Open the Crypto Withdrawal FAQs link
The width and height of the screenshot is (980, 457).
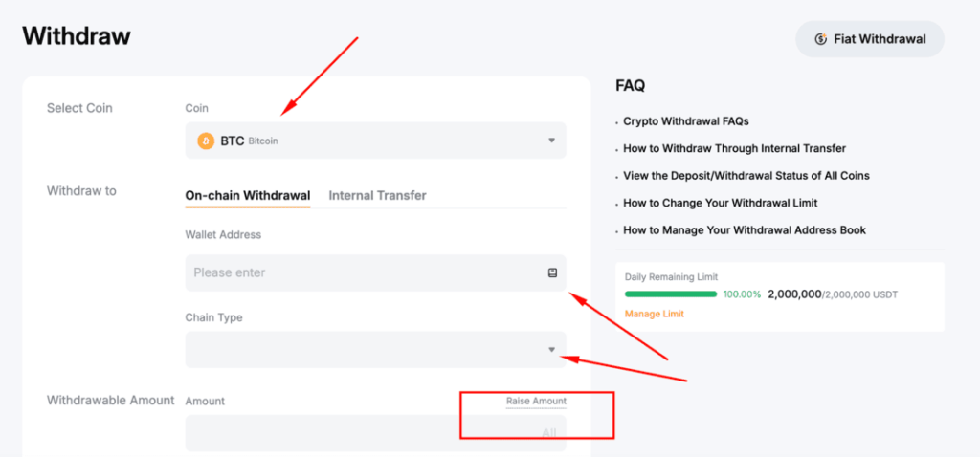click(685, 121)
